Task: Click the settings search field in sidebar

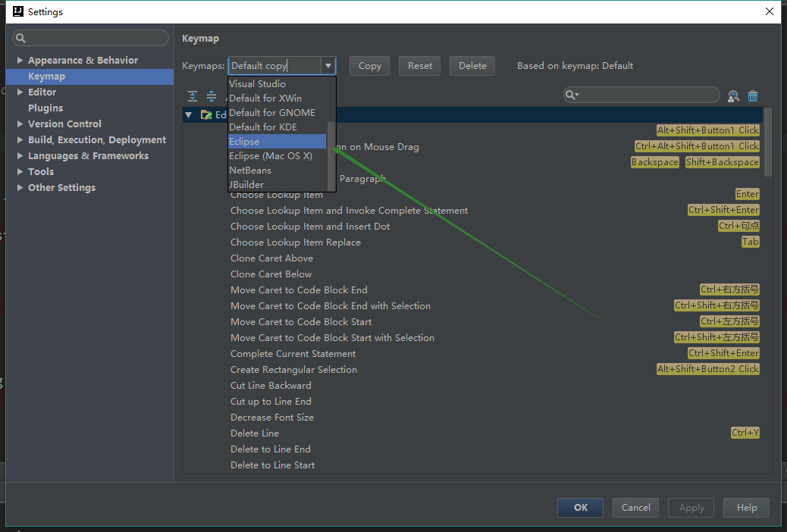Action: click(x=91, y=38)
